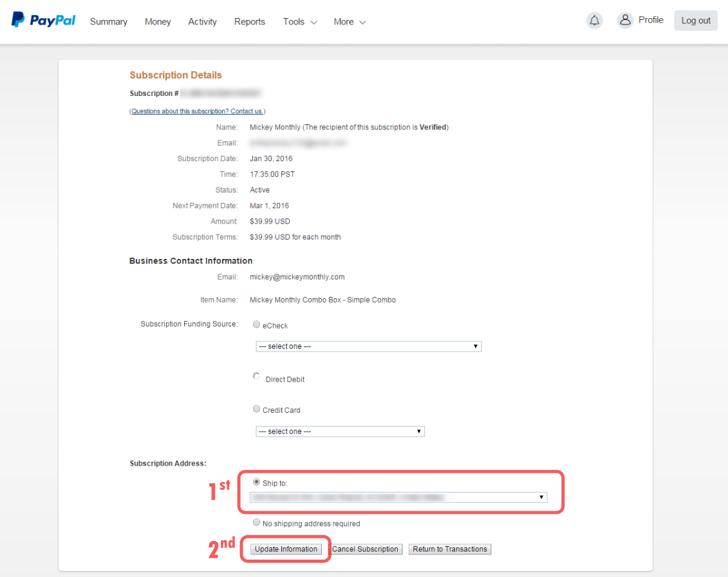Screen dimensions: 728x577
Task: Click the subscription terms text
Action: click(x=295, y=238)
